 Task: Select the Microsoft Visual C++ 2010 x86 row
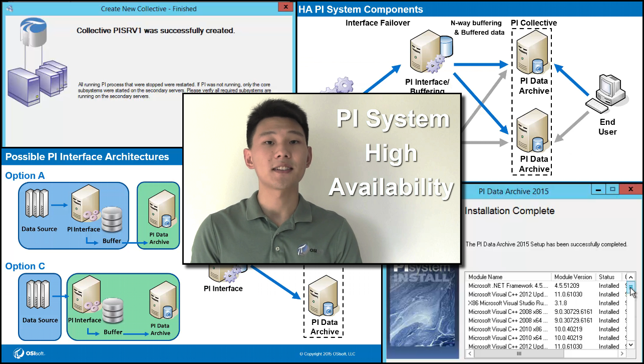[x=546, y=329]
